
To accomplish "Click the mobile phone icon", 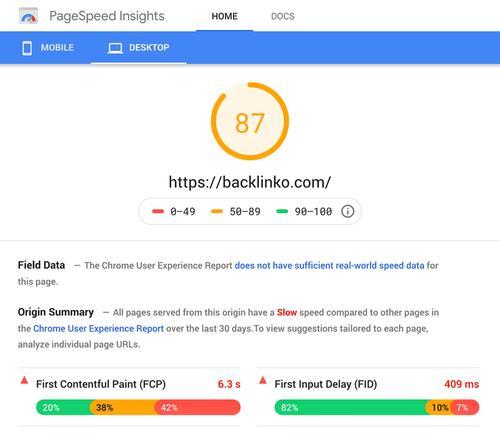I will (27, 48).
